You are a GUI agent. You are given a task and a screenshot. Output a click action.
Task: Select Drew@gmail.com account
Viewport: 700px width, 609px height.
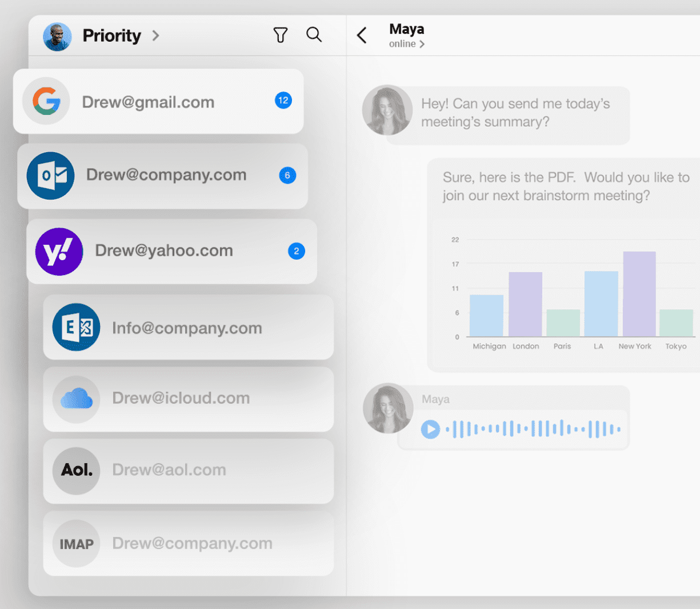click(158, 102)
